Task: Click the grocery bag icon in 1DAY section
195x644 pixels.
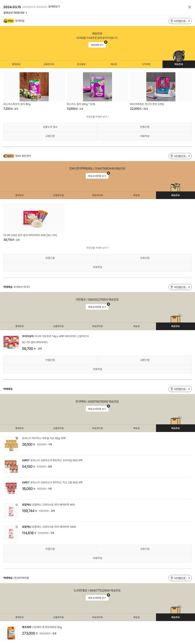Action: coord(175,187)
